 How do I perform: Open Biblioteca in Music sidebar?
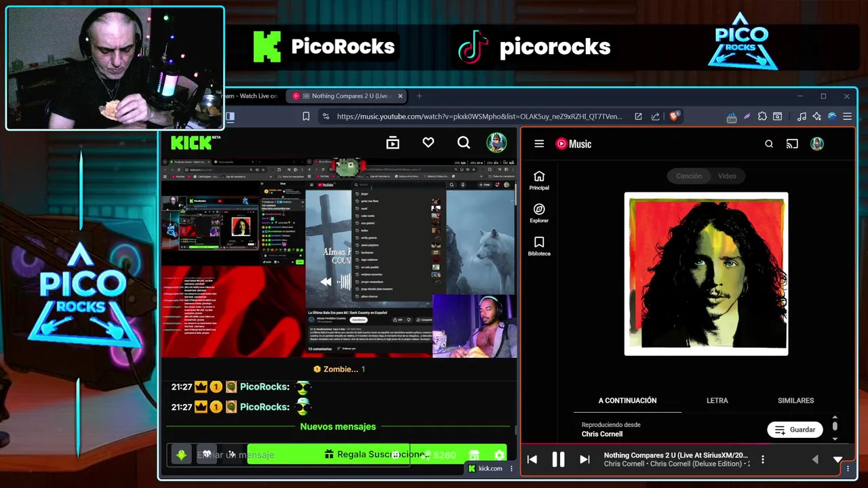point(539,247)
